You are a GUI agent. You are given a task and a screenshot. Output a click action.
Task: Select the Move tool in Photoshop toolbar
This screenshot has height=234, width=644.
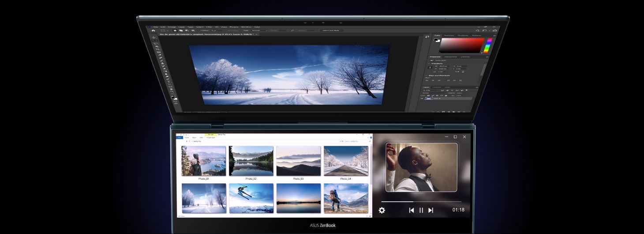point(154,38)
